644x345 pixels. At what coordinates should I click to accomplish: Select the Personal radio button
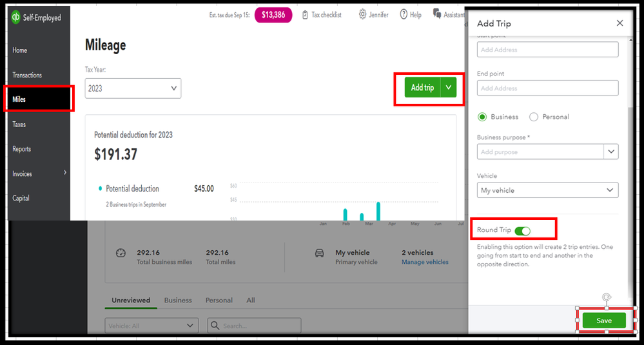[x=534, y=117]
